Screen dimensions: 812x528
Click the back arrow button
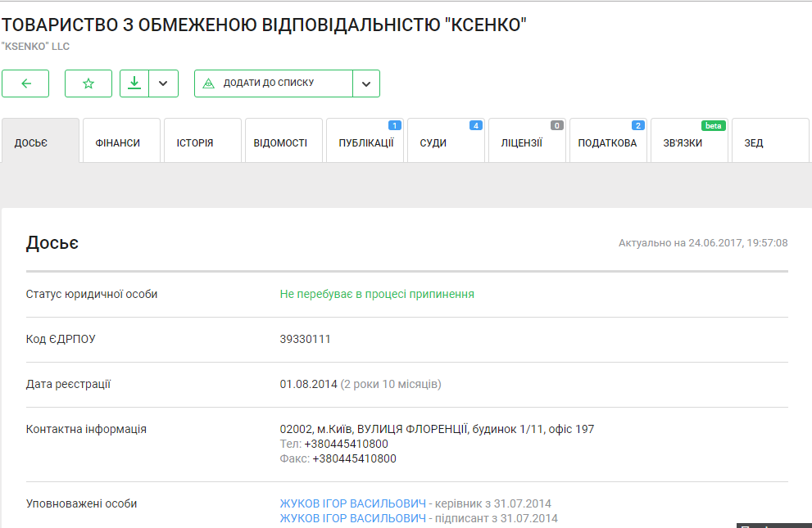click(25, 83)
